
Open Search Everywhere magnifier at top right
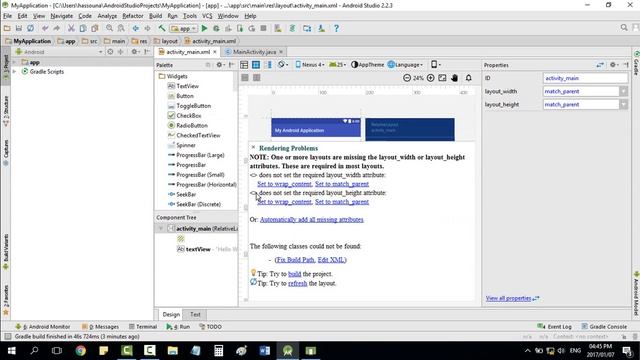[624, 27]
